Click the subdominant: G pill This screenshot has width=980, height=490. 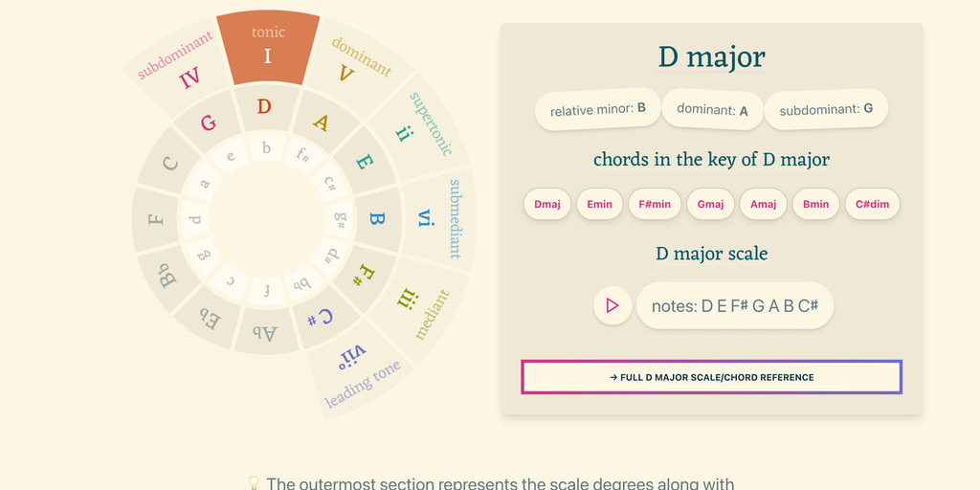(826, 110)
